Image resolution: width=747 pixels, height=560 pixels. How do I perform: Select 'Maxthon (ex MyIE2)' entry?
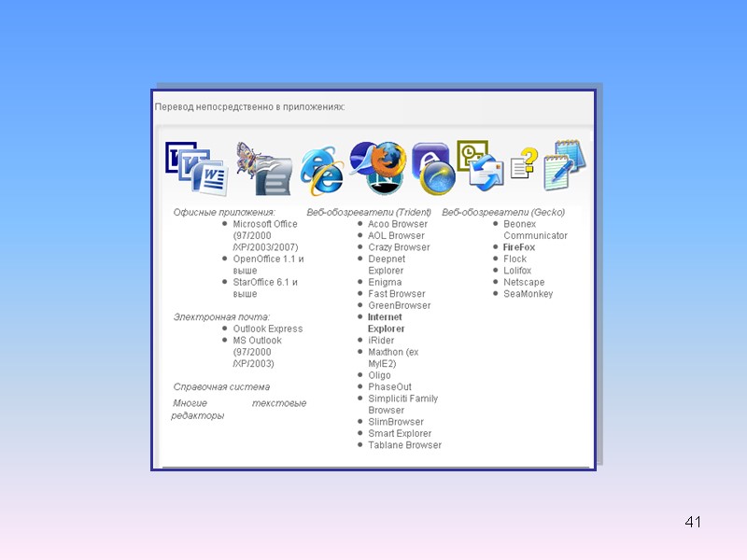click(x=393, y=357)
